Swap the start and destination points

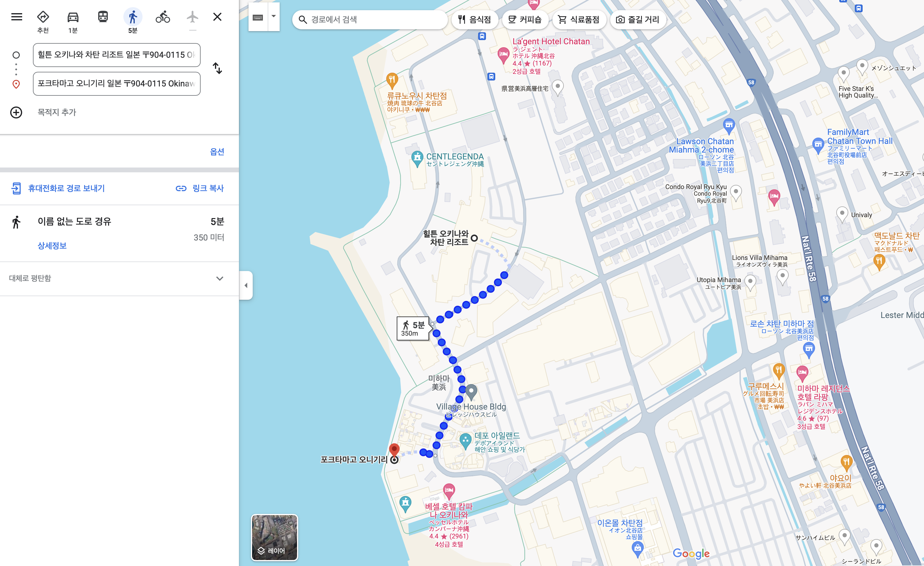pyautogui.click(x=217, y=68)
